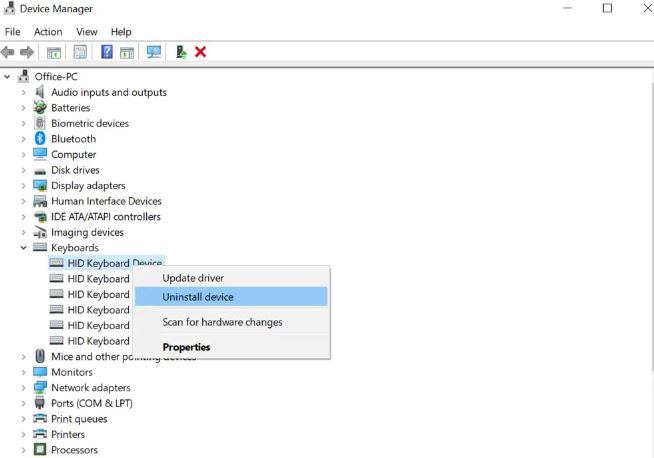Maximize the Device Manager window
Viewport: 654px width, 458px height.
(x=607, y=8)
